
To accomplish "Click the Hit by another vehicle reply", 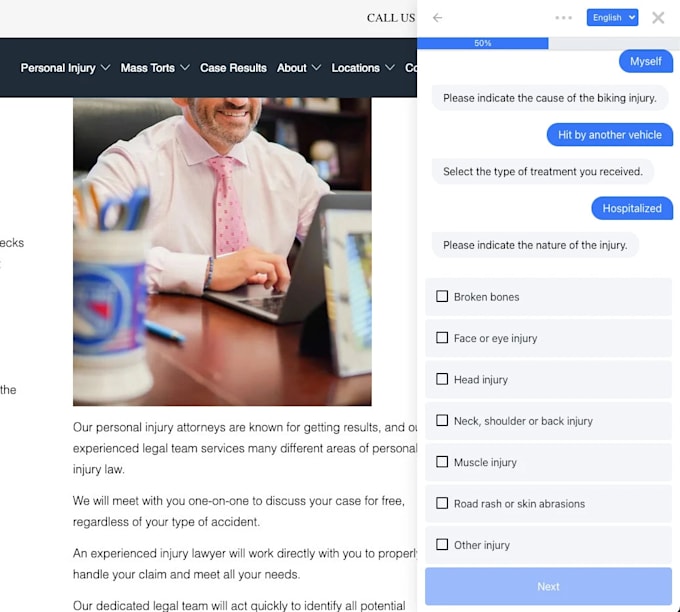I will click(x=610, y=135).
